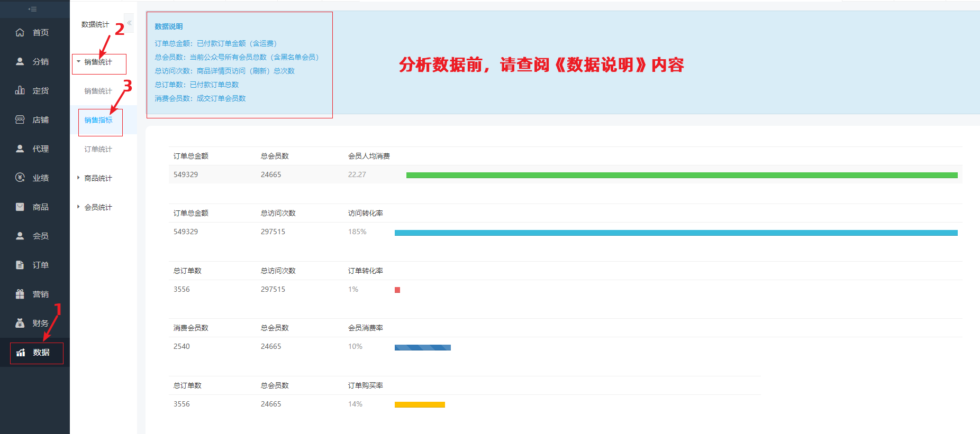Click the home icon beside 首页

[20, 32]
